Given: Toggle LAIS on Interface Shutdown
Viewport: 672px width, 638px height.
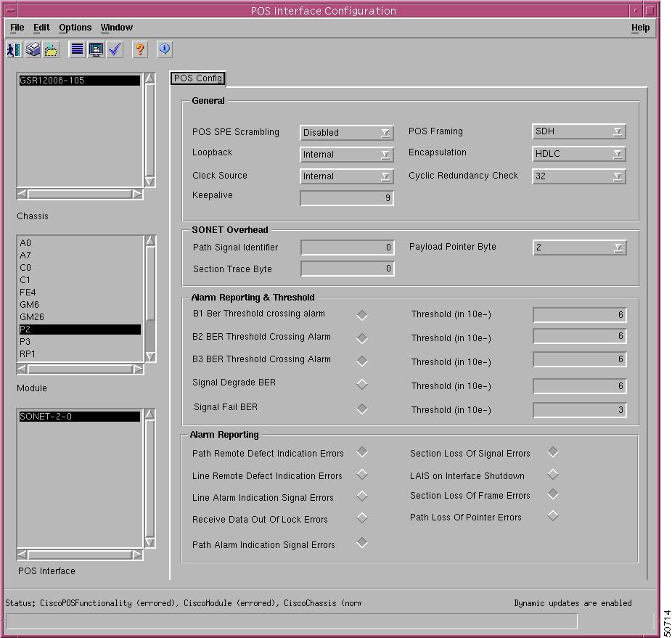Looking at the screenshot, I should [553, 474].
